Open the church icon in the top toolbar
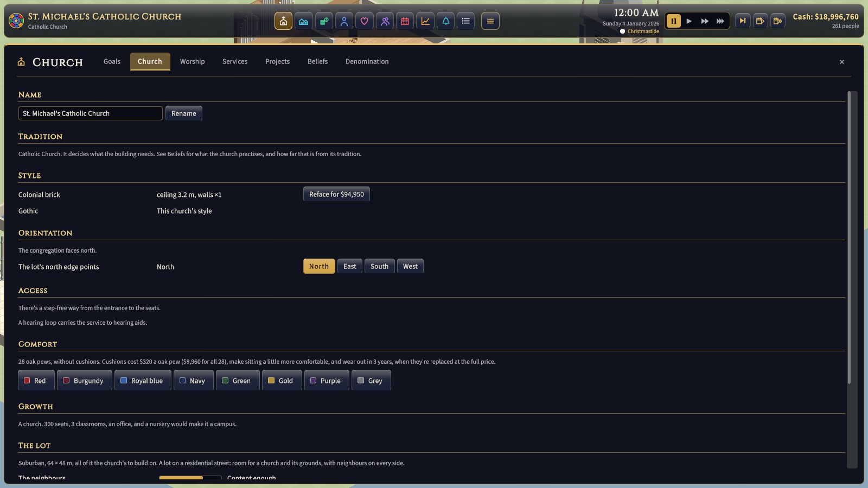Viewport: 868px width, 488px height. (283, 21)
